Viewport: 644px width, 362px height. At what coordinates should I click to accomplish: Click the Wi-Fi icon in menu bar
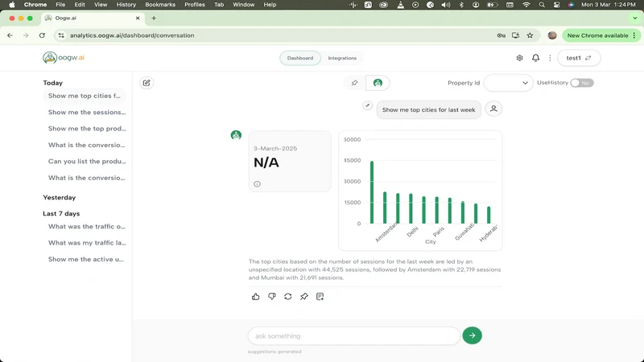pyautogui.click(x=526, y=5)
